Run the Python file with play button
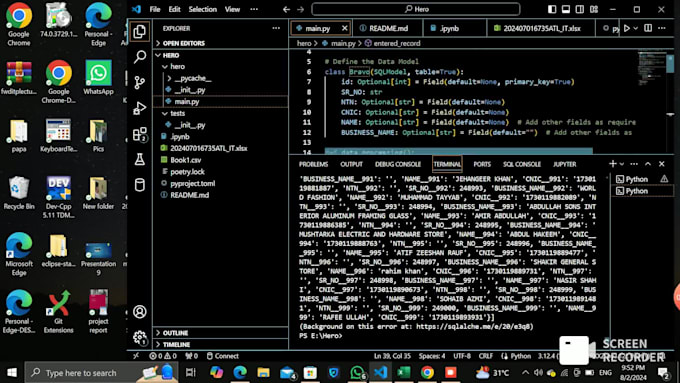The image size is (680, 383). [x=627, y=28]
